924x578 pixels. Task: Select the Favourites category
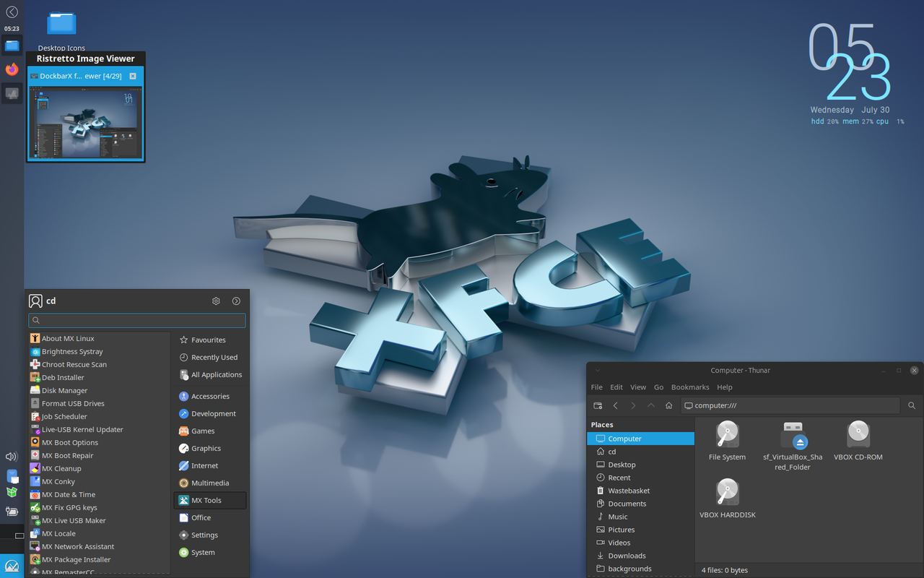(210, 340)
